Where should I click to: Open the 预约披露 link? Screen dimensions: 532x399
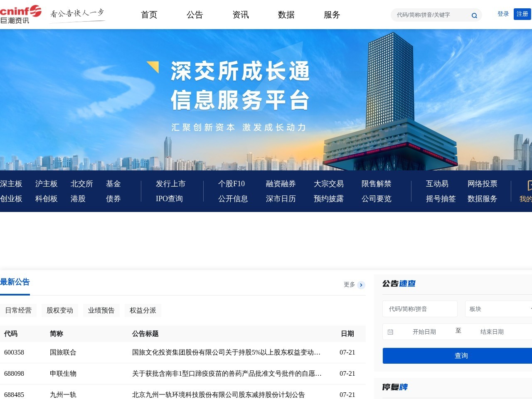pos(329,199)
